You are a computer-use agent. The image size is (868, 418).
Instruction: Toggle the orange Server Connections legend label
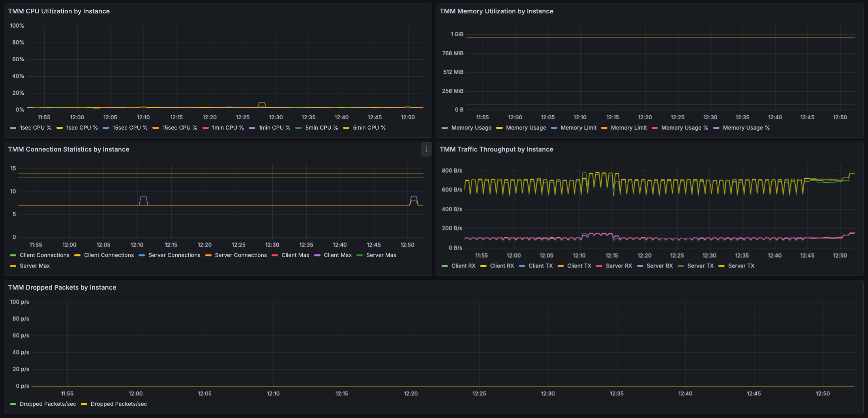tap(241, 255)
